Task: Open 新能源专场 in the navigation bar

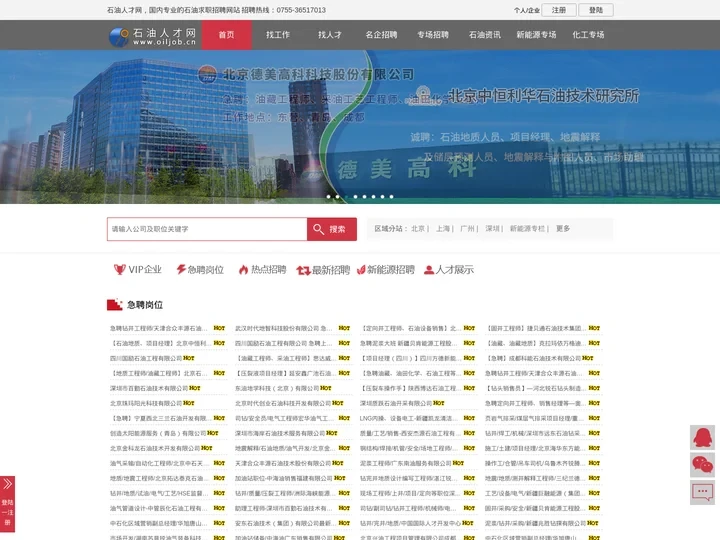Action: pyautogui.click(x=536, y=35)
